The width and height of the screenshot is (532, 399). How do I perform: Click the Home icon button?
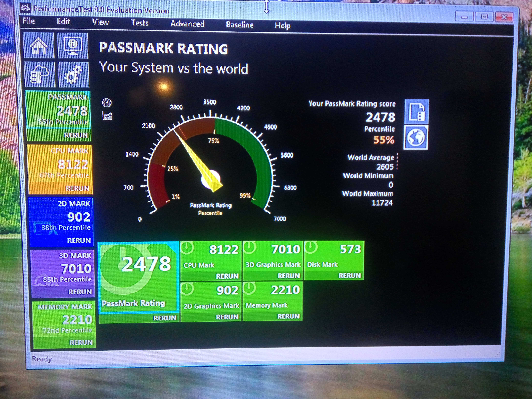tap(39, 46)
